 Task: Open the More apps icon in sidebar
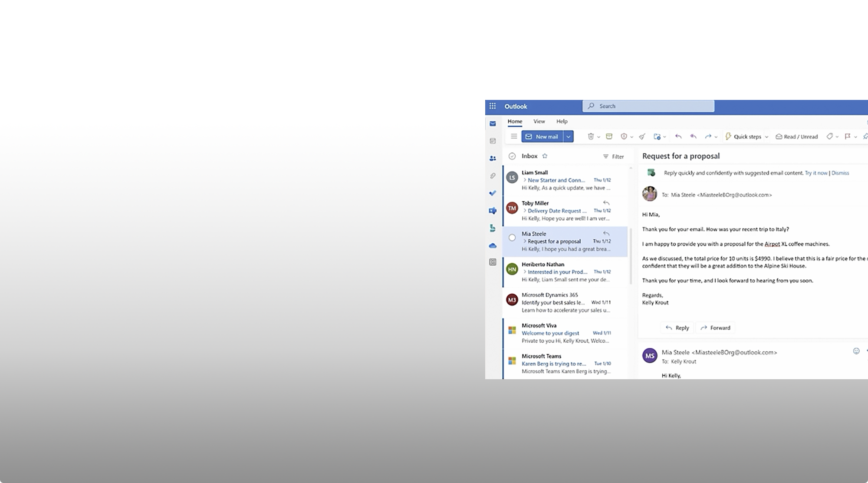coord(493,262)
